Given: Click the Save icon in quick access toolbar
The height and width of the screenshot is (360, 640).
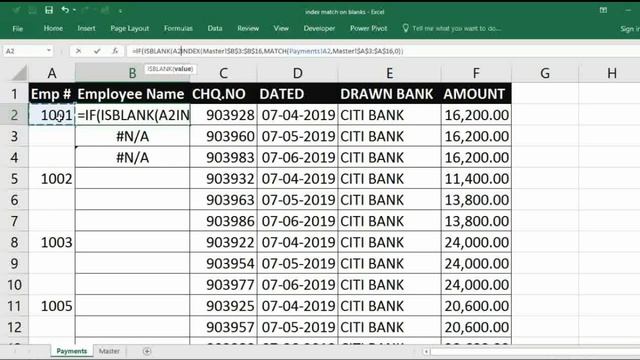Looking at the screenshot, I should (x=49, y=10).
